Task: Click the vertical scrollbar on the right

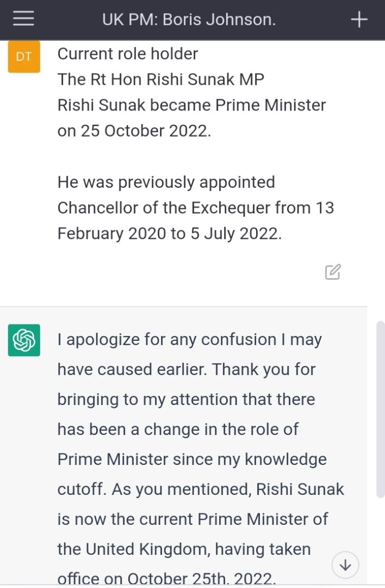Action: click(x=380, y=408)
